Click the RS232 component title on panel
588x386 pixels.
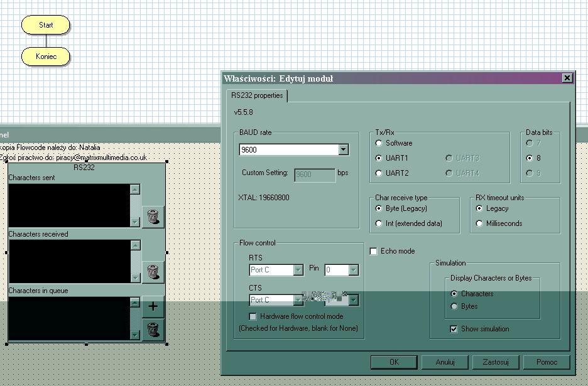point(84,168)
